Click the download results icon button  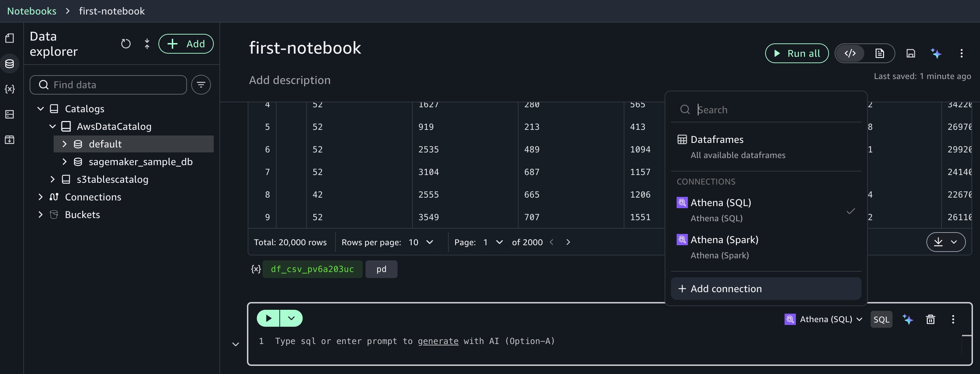[938, 242]
